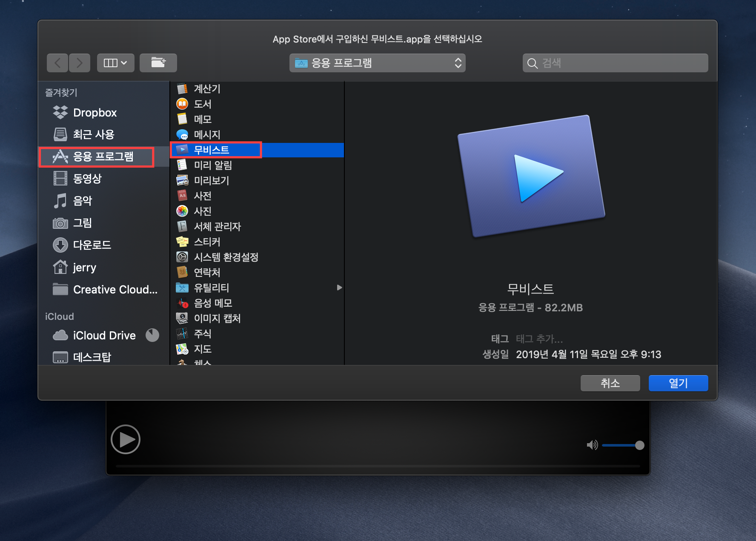Create a new folder with the folder icon

pos(158,63)
